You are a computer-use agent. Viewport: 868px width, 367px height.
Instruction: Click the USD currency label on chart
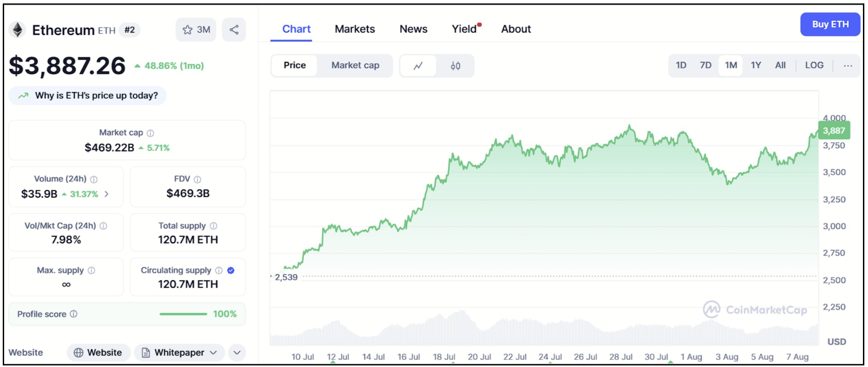point(836,342)
